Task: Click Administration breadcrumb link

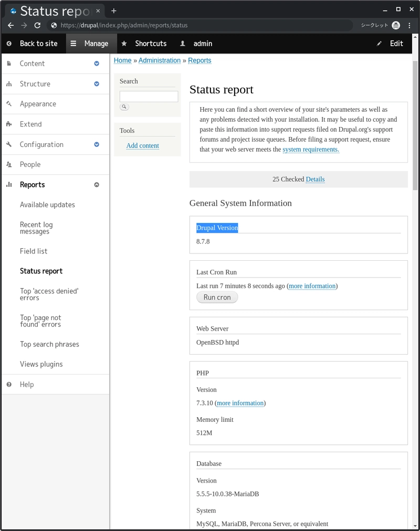Action: point(160,60)
